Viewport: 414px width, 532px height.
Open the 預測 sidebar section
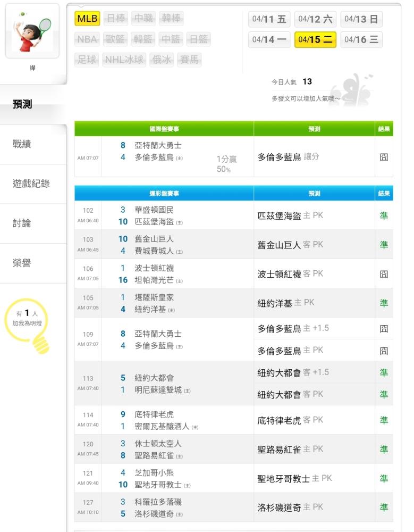point(33,104)
